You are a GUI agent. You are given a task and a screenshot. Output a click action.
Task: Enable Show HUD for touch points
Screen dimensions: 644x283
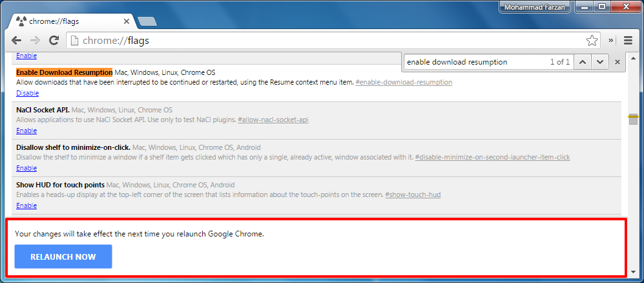[26, 205]
